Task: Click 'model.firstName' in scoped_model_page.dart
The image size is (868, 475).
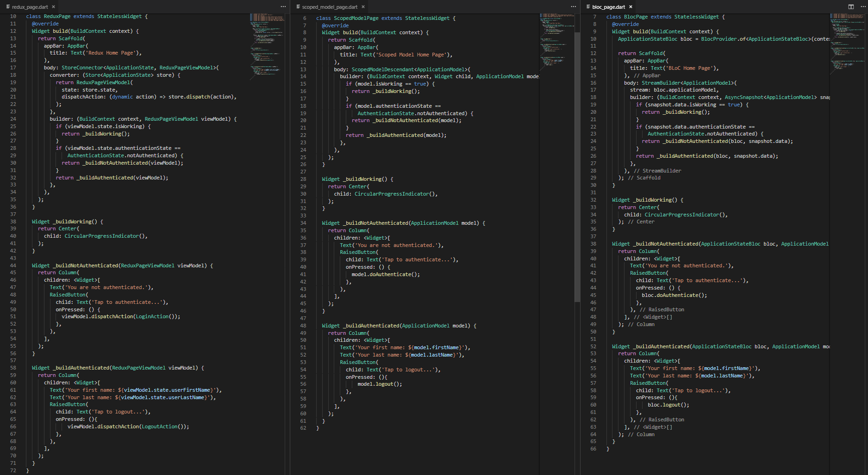Action: [x=437, y=347]
